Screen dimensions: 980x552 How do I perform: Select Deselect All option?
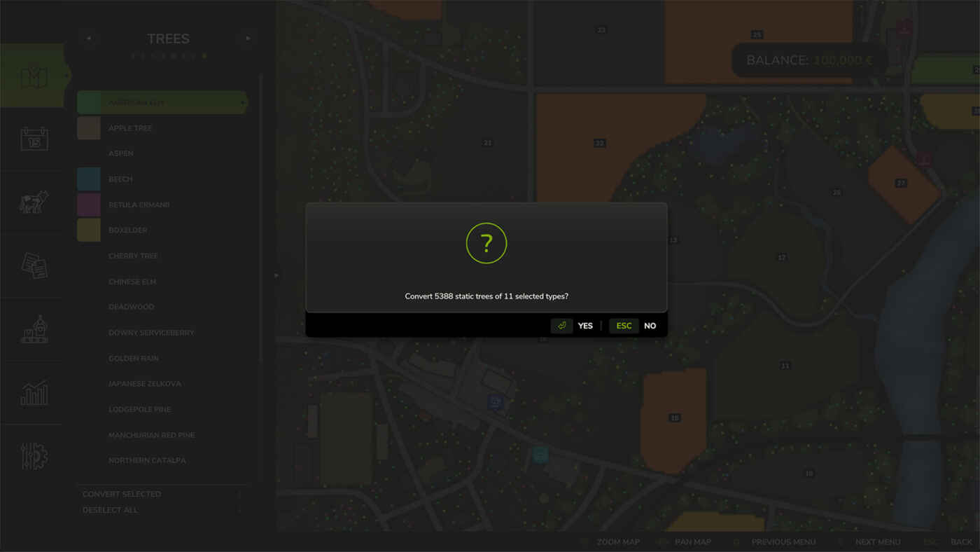click(x=111, y=510)
